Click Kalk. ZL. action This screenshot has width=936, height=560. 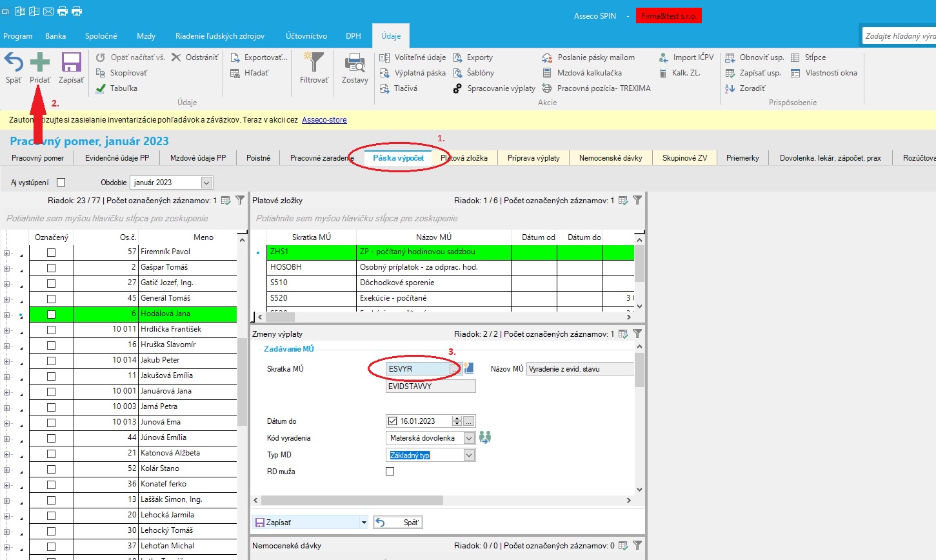click(680, 73)
